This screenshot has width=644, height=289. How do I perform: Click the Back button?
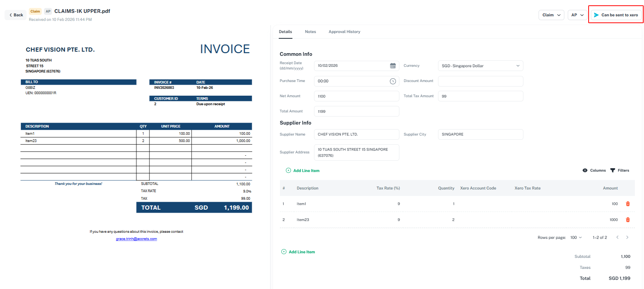point(16,15)
